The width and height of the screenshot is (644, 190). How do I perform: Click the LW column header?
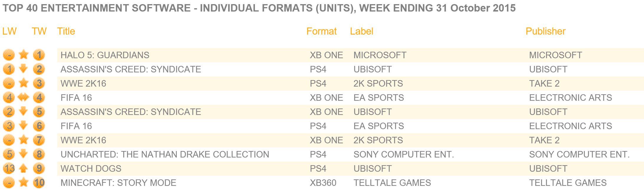click(x=9, y=31)
